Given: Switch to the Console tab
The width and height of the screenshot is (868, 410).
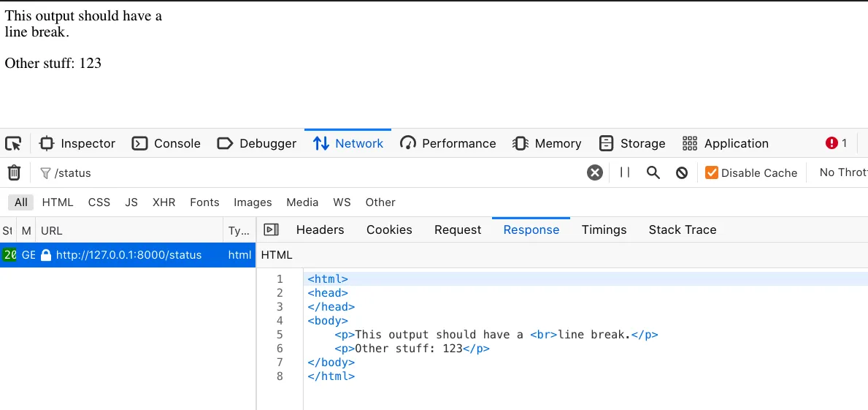Looking at the screenshot, I should tap(166, 143).
